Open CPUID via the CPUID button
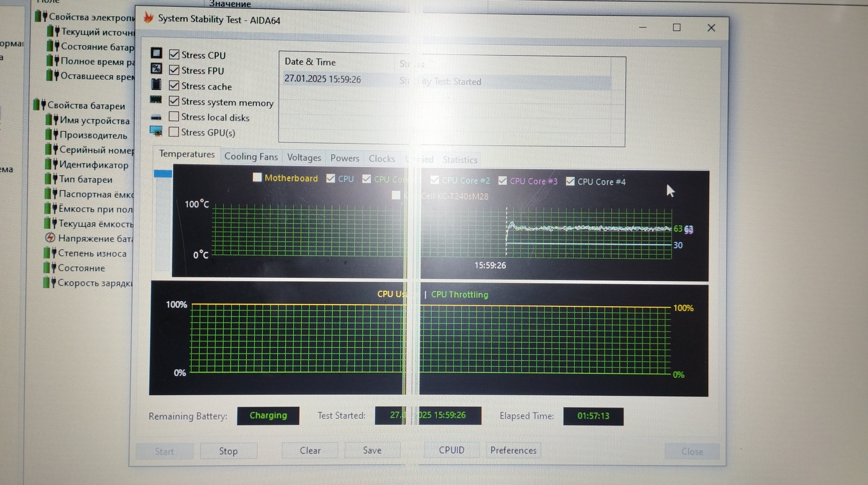 [451, 450]
